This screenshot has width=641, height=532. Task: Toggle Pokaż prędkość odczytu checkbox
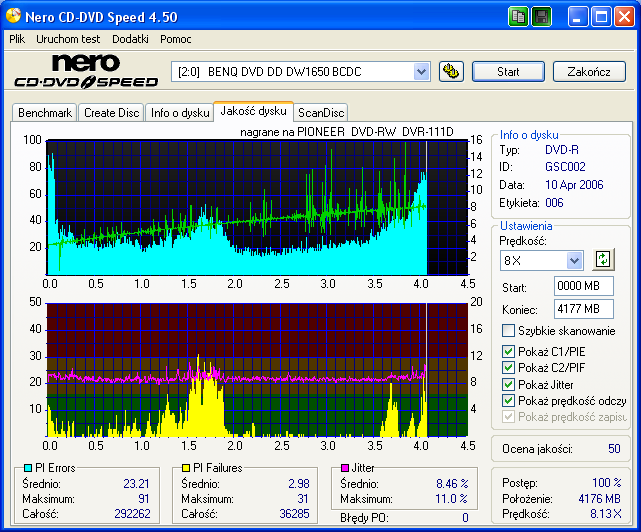(x=508, y=401)
